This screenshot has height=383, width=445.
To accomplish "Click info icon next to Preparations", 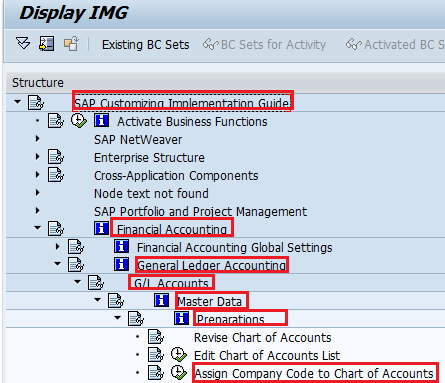I will (181, 318).
